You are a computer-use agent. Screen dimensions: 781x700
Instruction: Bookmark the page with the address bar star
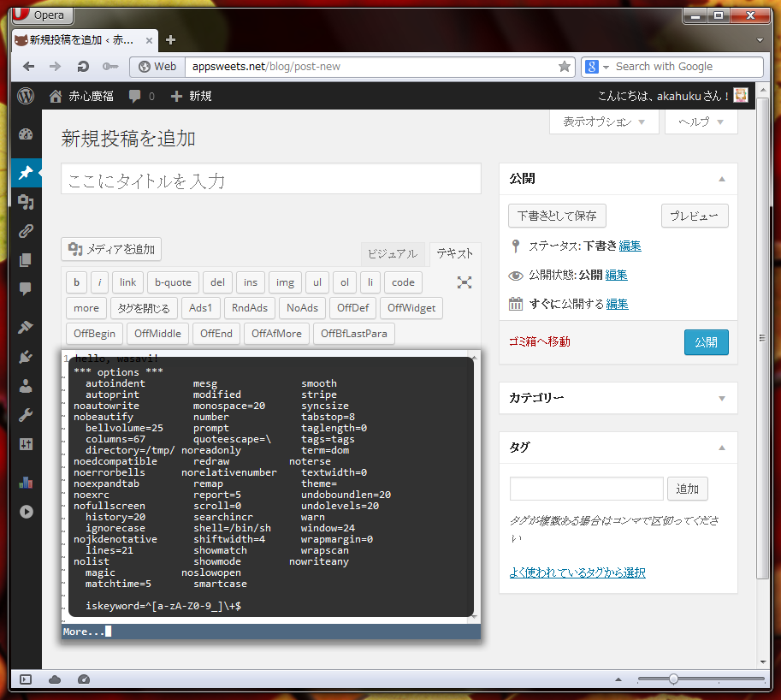coord(565,67)
